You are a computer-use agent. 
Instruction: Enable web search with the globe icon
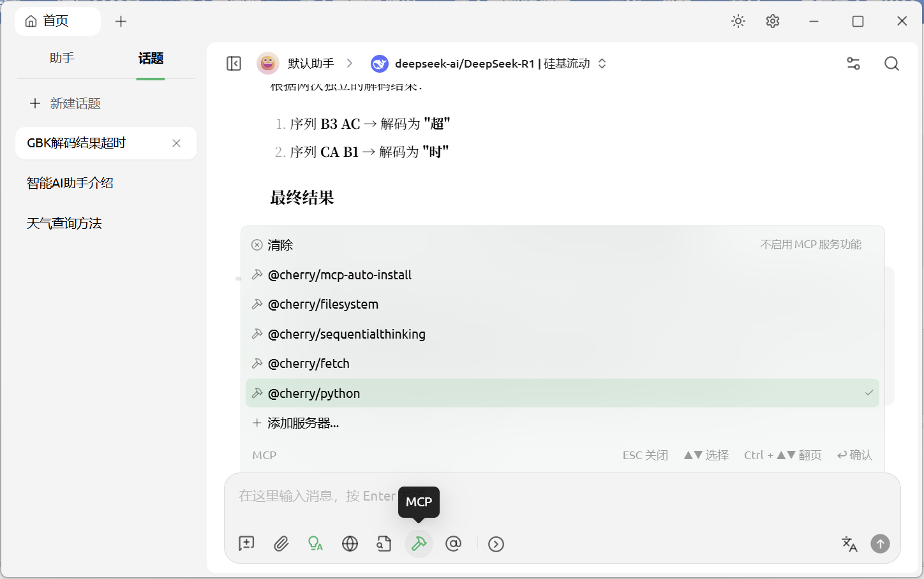coord(350,543)
